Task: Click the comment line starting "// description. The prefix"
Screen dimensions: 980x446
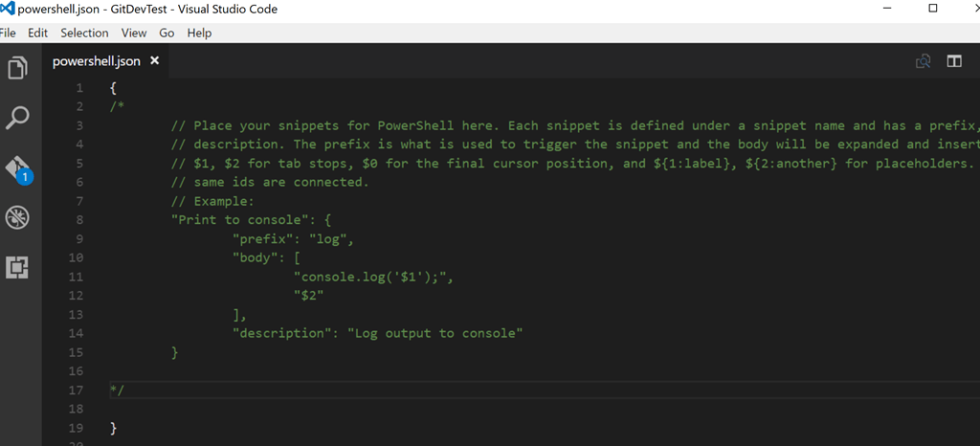Action: click(575, 145)
